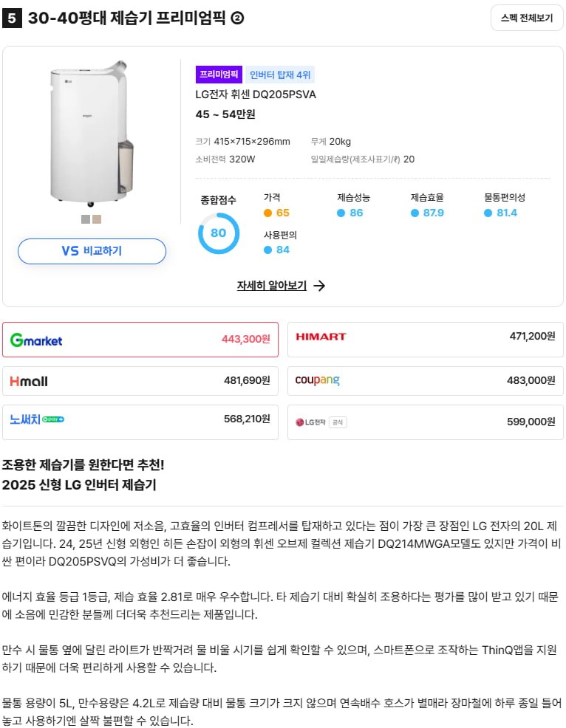Select the gray color swatch
The image size is (566, 728).
pos(86,219)
